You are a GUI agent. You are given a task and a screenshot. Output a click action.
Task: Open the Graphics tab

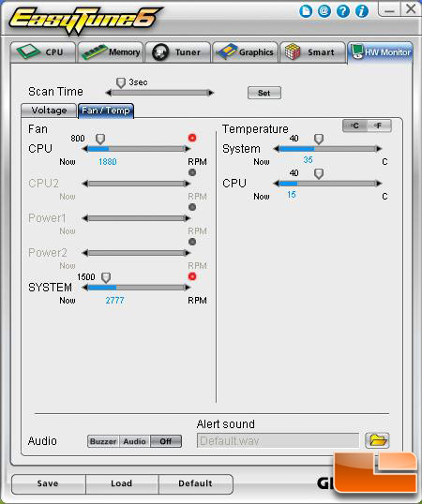pos(245,52)
